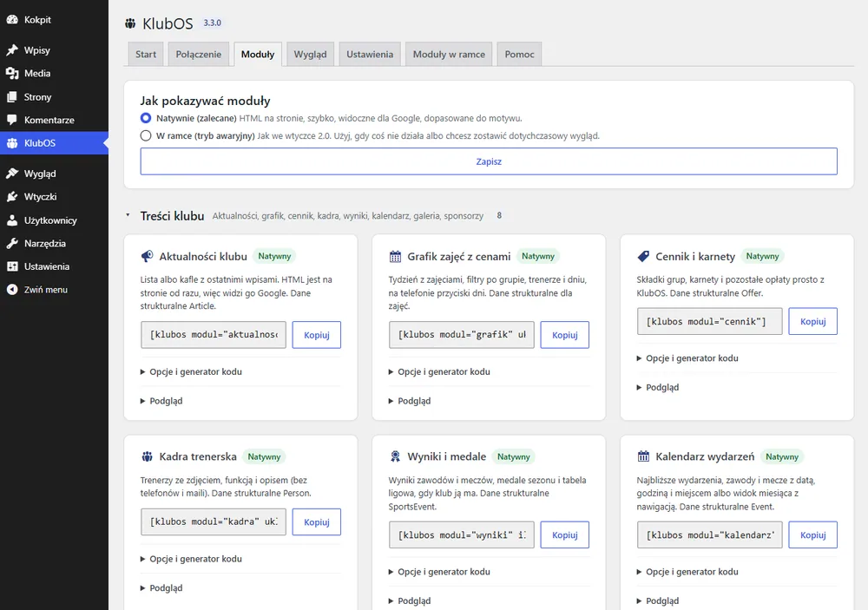Click the kadra shortcode input field

[214, 522]
